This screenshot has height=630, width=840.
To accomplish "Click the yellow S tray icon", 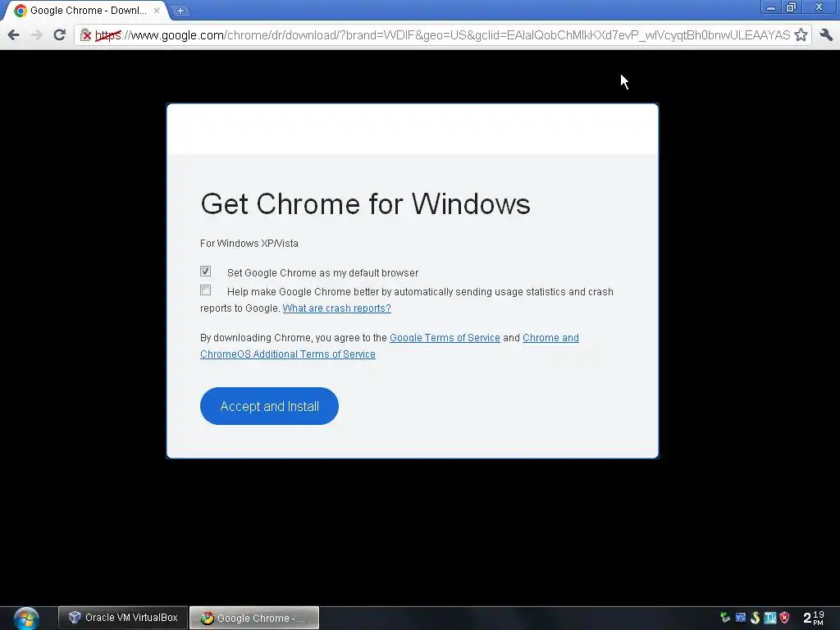I will coord(756,618).
